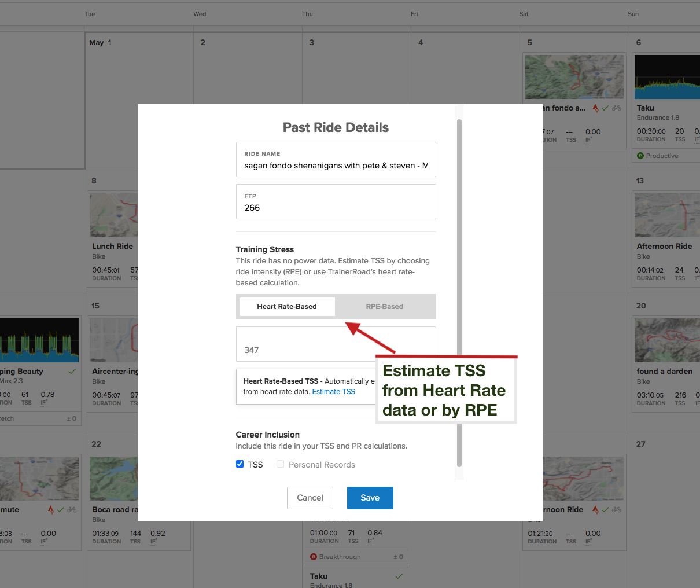Open map thumbnail on the Boca road race card

click(x=114, y=479)
